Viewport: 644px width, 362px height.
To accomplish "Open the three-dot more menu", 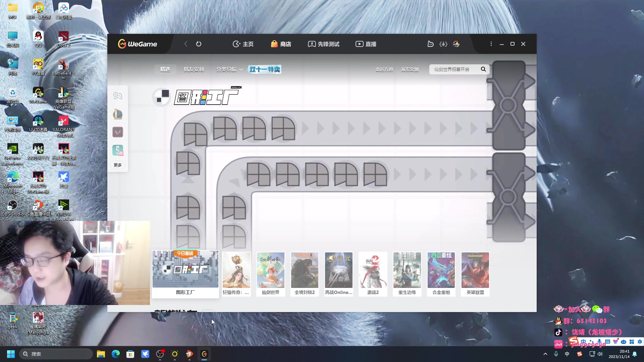I will tap(491, 44).
